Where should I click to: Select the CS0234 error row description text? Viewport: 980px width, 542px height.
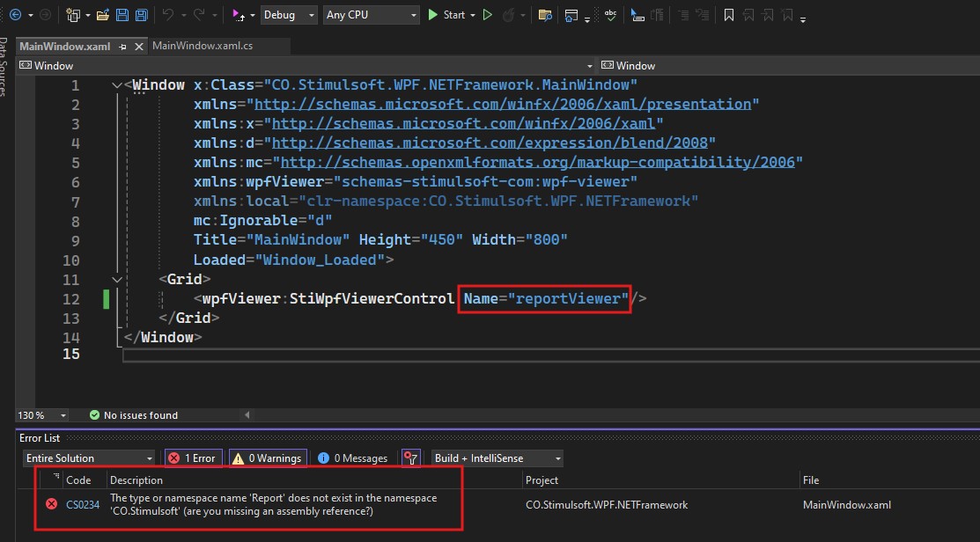pos(274,504)
